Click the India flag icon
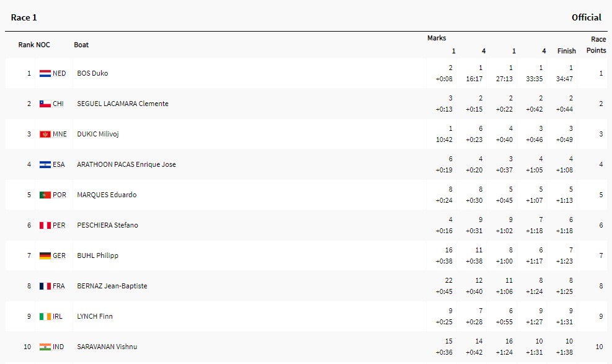 tap(45, 347)
